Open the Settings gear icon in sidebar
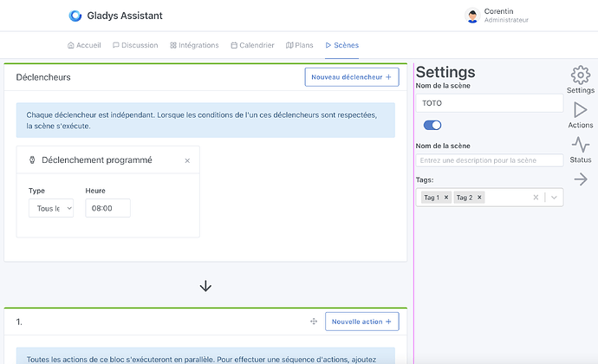 [x=580, y=76]
